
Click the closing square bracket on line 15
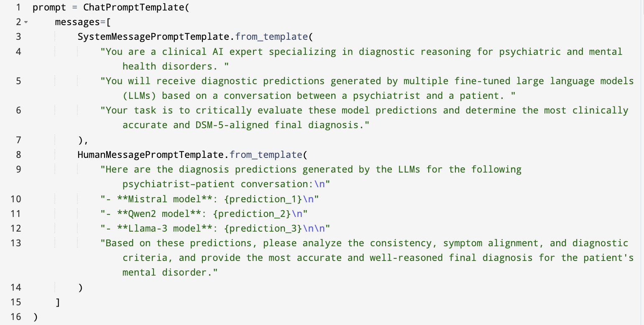(x=58, y=302)
